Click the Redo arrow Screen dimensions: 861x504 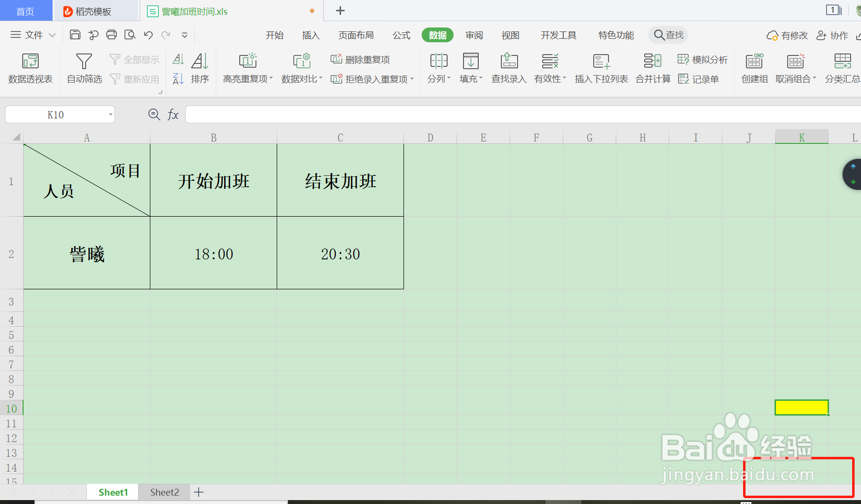(166, 35)
